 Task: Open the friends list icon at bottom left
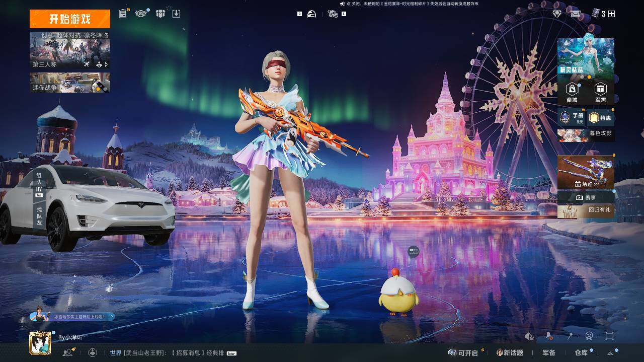(67, 353)
